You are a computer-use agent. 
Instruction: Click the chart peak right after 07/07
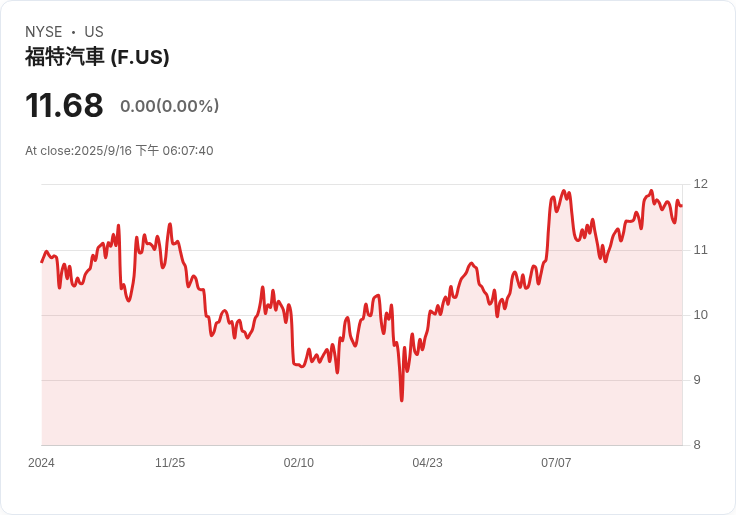(564, 191)
